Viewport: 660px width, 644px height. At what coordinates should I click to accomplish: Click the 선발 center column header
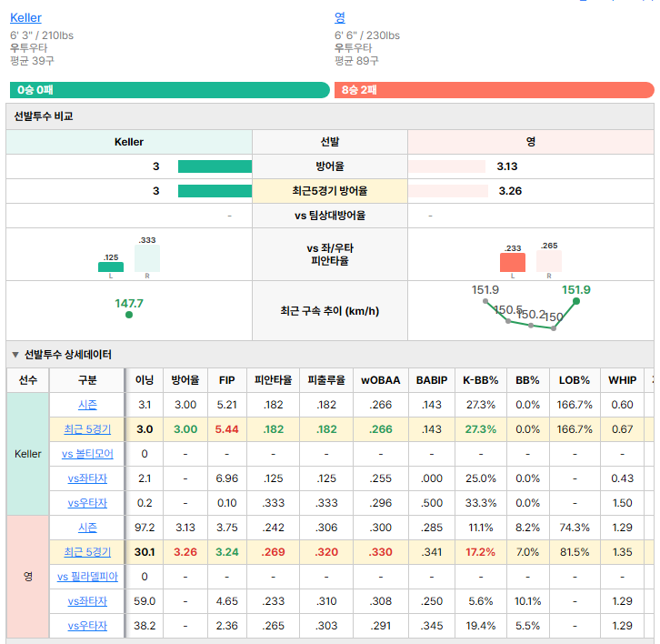[x=330, y=142]
